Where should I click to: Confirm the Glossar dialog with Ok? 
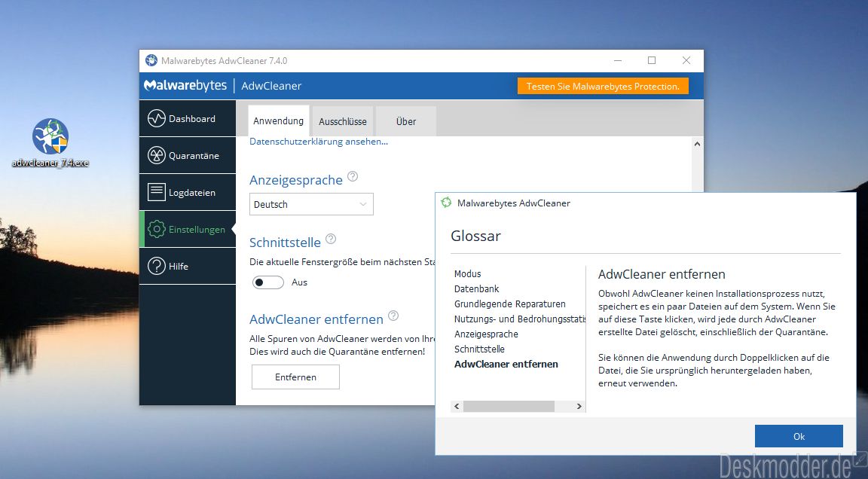(x=799, y=436)
